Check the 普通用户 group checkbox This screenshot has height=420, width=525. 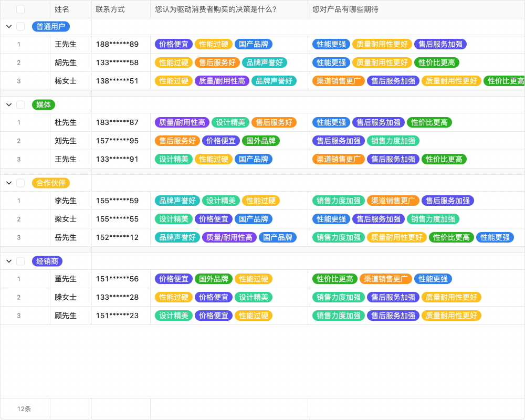pyautogui.click(x=20, y=26)
